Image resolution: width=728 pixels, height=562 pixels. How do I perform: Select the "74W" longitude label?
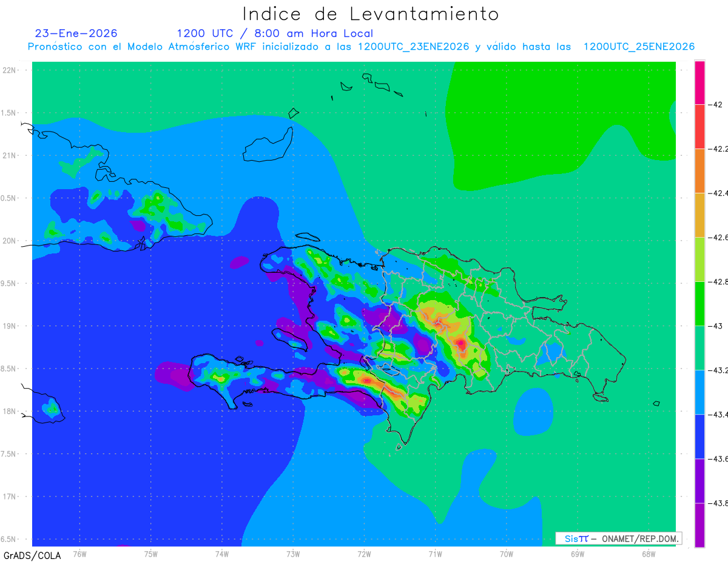click(221, 554)
